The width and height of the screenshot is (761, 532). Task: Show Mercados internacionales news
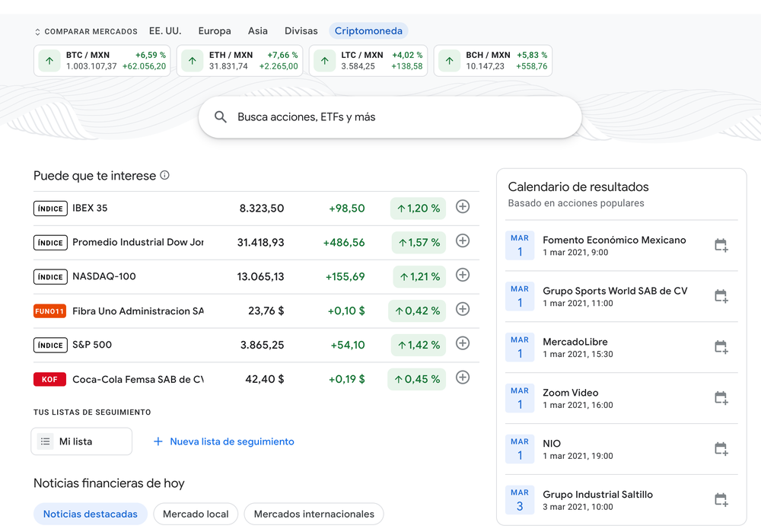pyautogui.click(x=314, y=514)
